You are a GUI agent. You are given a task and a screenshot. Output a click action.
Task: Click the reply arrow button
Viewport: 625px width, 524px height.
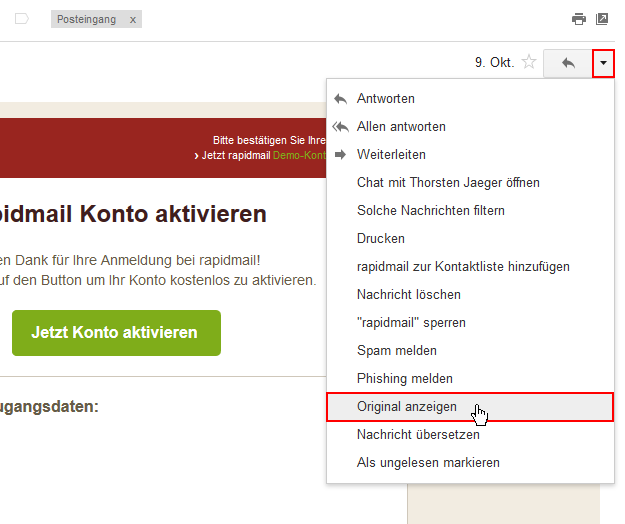click(x=568, y=63)
